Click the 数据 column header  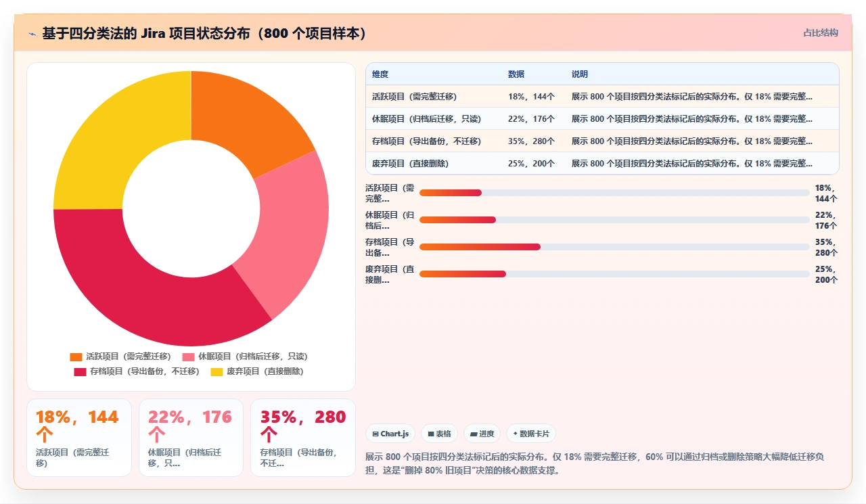[516, 74]
